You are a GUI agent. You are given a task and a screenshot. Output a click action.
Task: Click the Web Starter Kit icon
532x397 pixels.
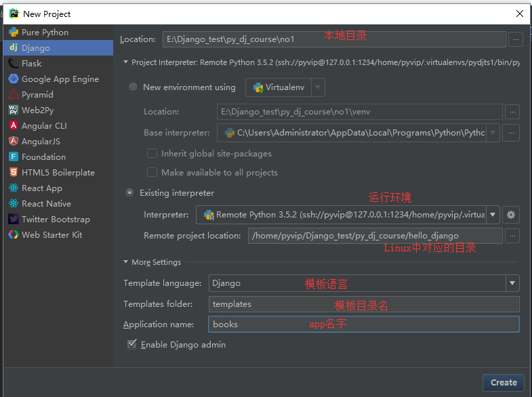[14, 235]
